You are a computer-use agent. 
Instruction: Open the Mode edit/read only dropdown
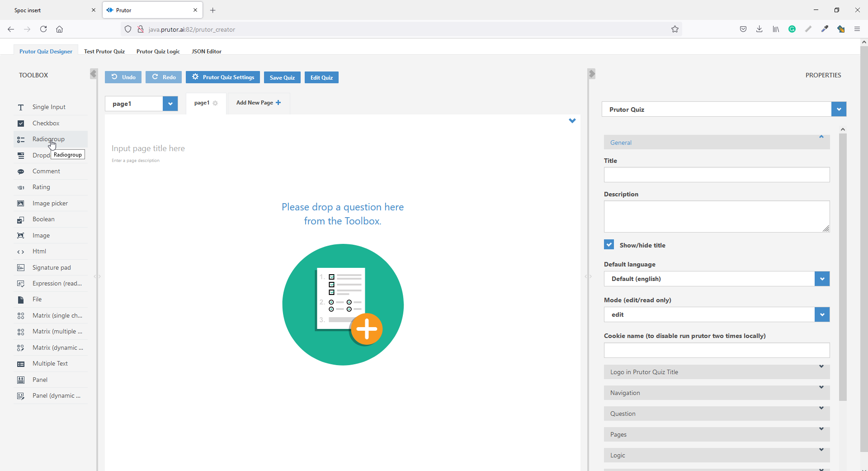click(x=822, y=314)
